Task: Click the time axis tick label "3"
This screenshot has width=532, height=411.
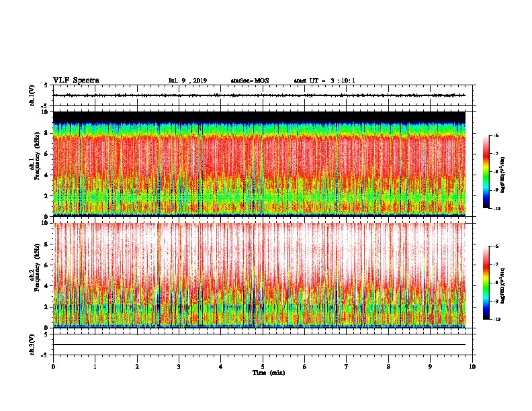Action: coord(179,366)
